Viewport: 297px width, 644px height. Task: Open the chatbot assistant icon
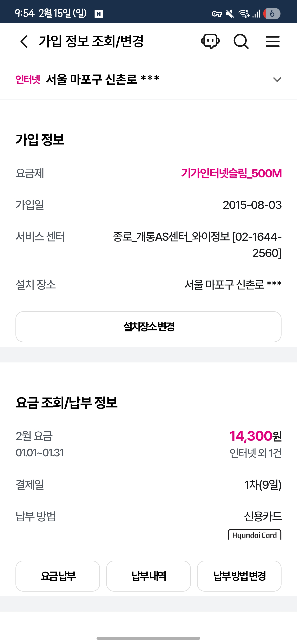tap(210, 41)
